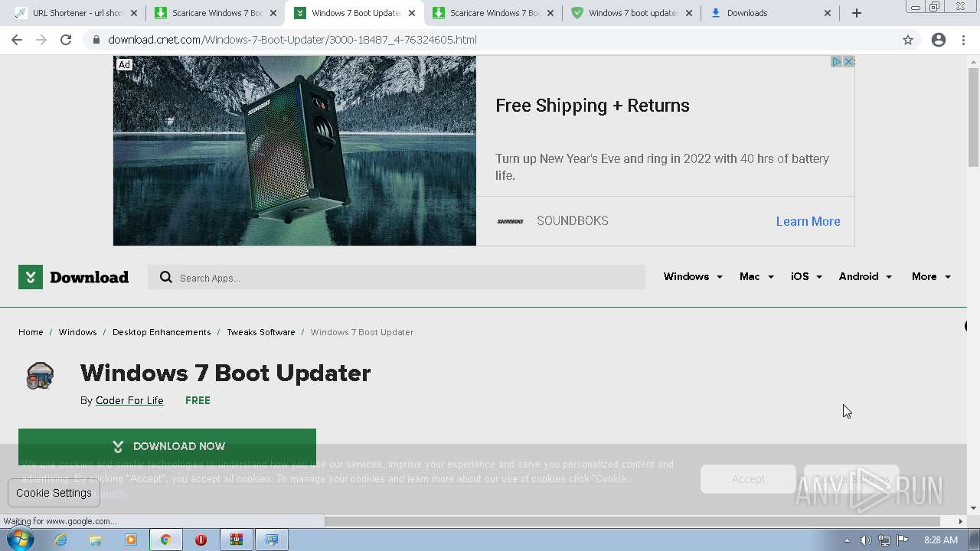Open the floating Cookie Settings button

[54, 493]
